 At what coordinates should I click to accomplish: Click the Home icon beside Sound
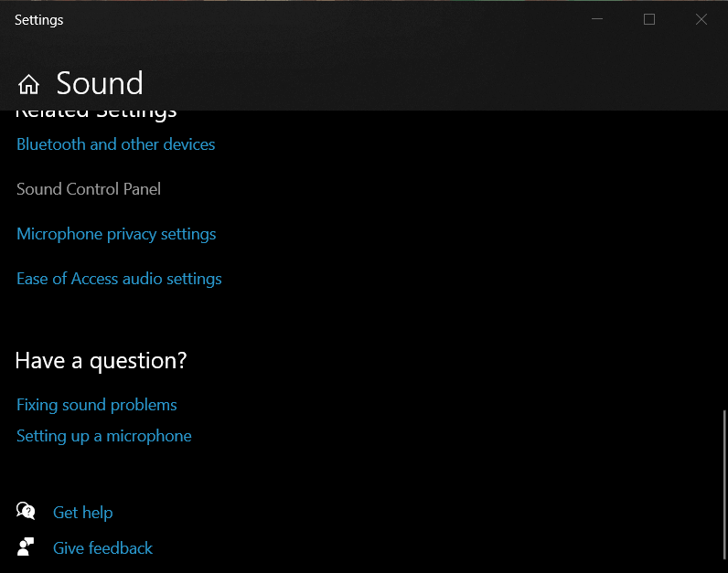pos(28,85)
